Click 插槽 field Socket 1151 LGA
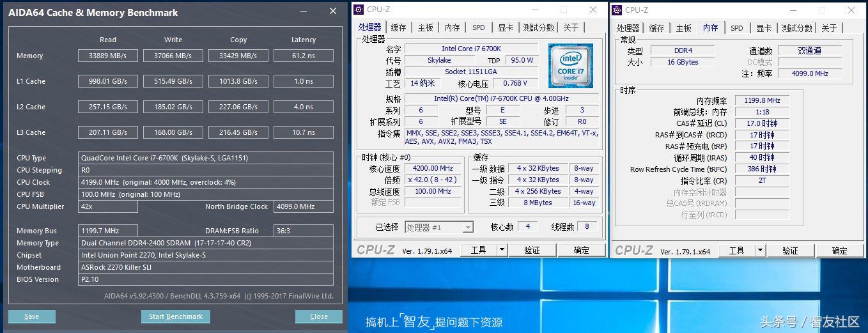868x333 pixels. click(x=472, y=72)
